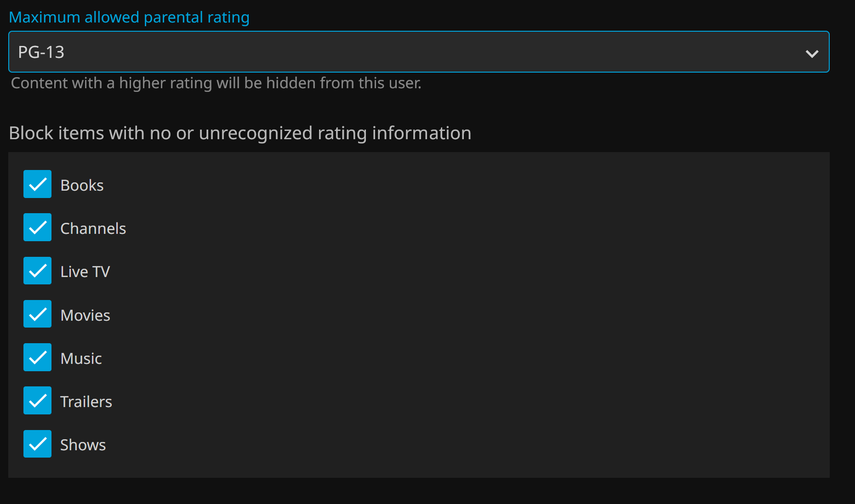Click the "Movies" label text
Viewport: 855px width, 504px height.
(85, 315)
